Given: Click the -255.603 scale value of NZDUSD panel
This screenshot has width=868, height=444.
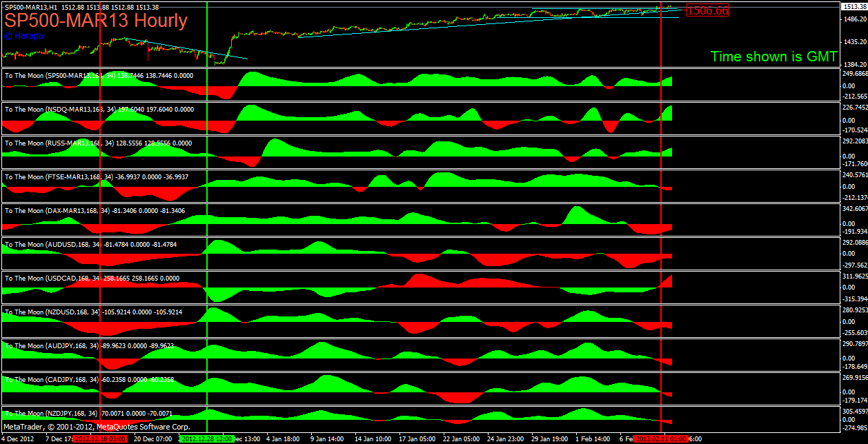Looking at the screenshot, I should [854, 332].
